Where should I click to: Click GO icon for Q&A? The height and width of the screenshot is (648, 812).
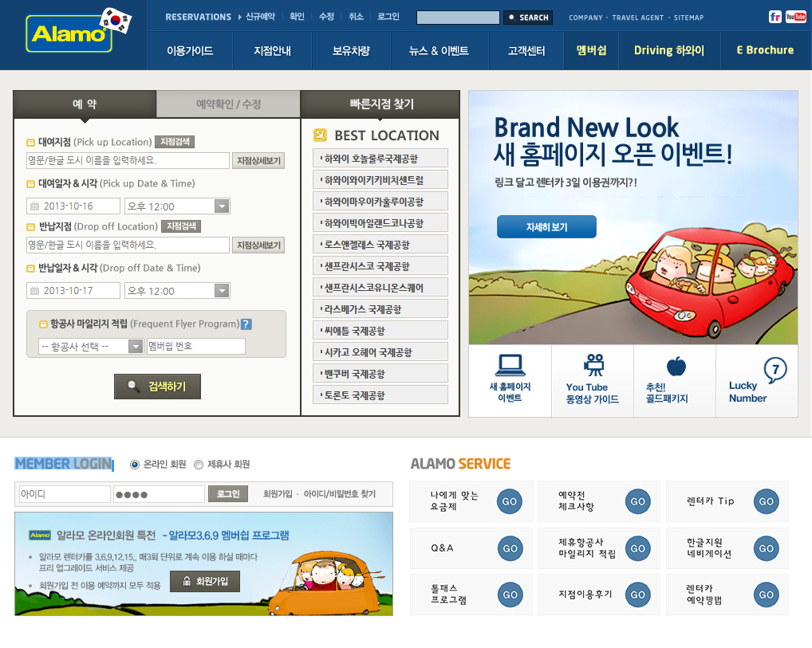pos(510,548)
